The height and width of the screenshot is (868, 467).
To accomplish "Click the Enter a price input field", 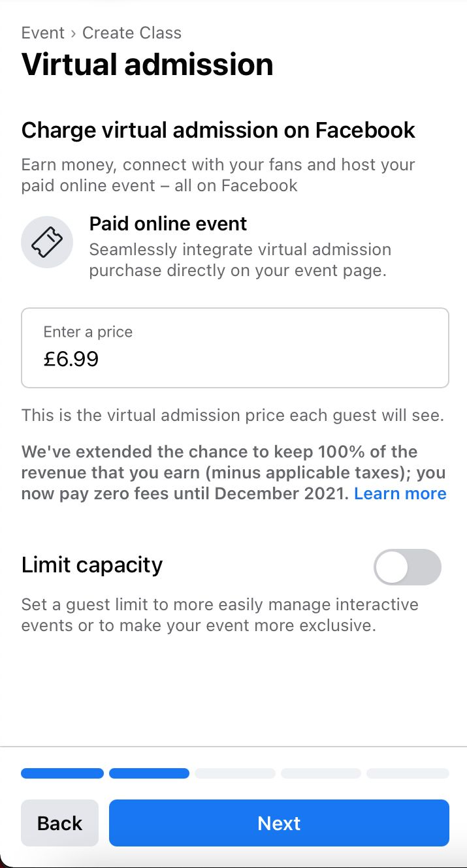I will (235, 348).
